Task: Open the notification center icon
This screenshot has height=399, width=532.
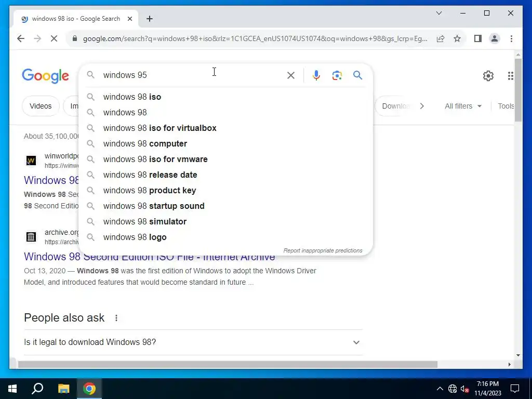Action: [515, 389]
